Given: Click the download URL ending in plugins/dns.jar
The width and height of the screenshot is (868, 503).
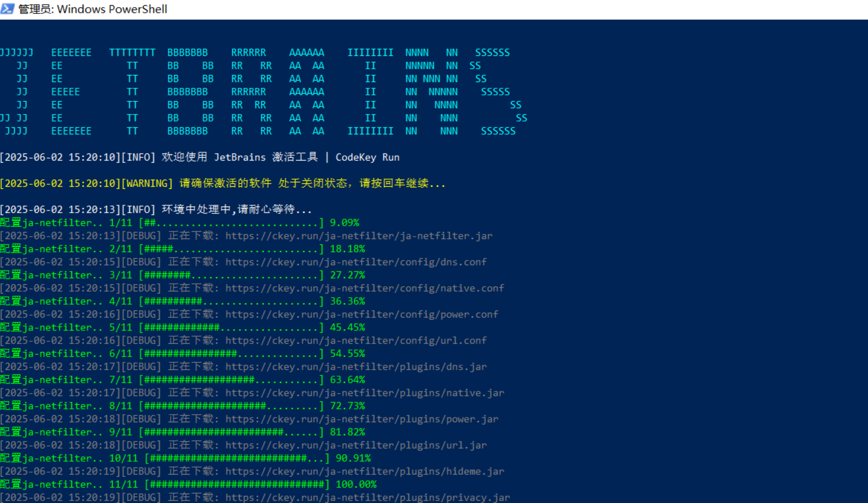Looking at the screenshot, I should point(356,367).
